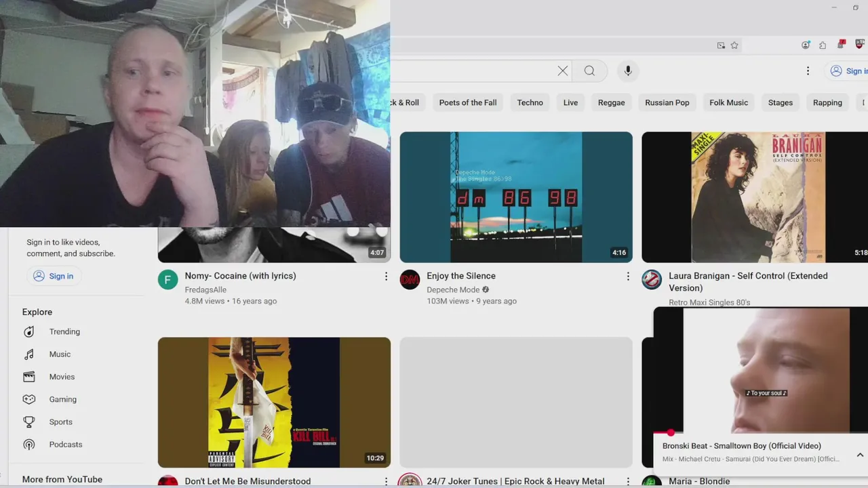Open YouTube settings three-dot menu in header
868x488 pixels.
coord(808,70)
